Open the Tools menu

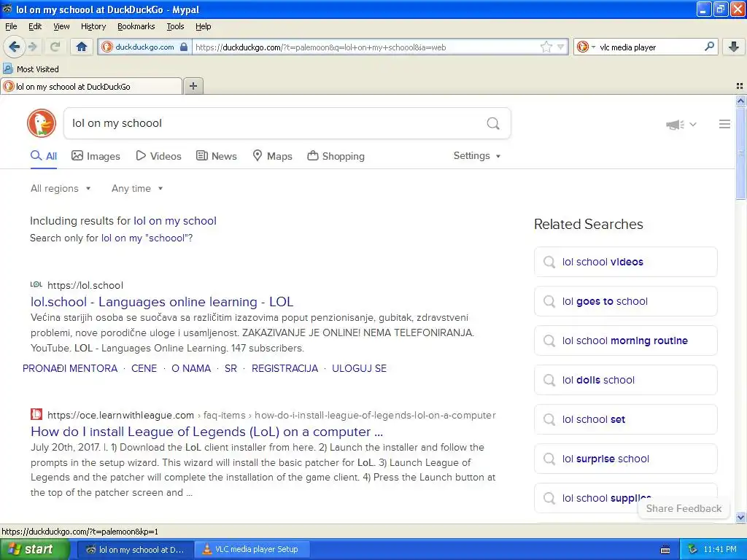(175, 27)
